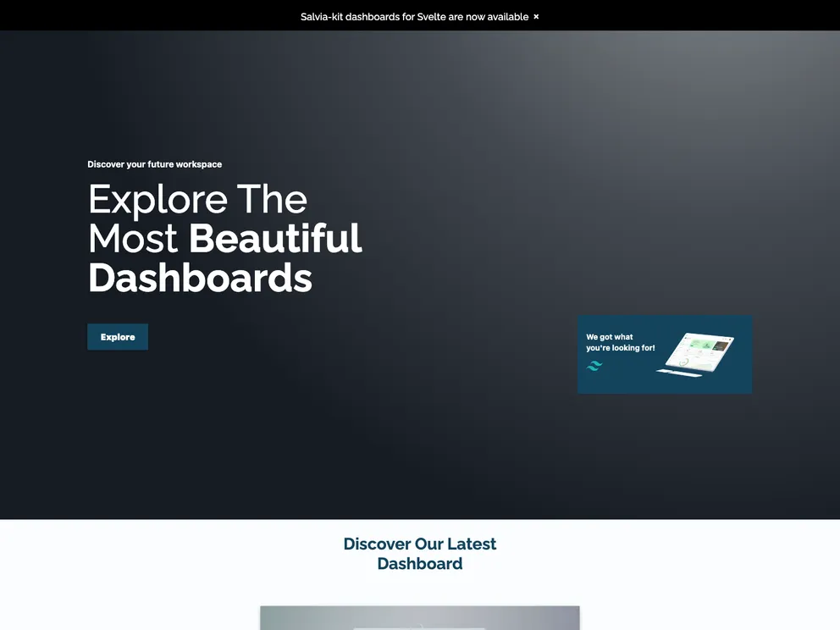The width and height of the screenshot is (840, 630).
Task: Click the keyboard illustration in promo card
Action: tap(678, 373)
